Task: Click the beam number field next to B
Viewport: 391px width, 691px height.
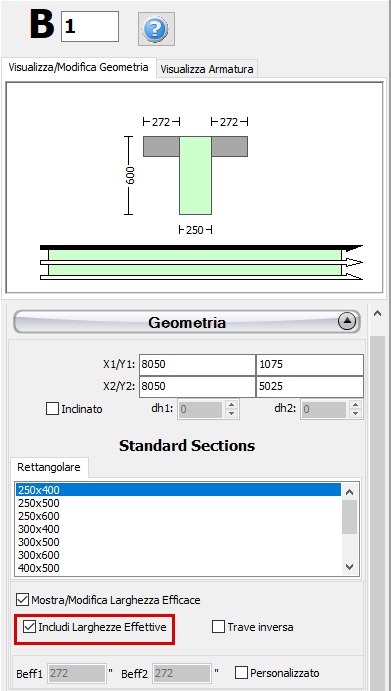Action: [90, 26]
